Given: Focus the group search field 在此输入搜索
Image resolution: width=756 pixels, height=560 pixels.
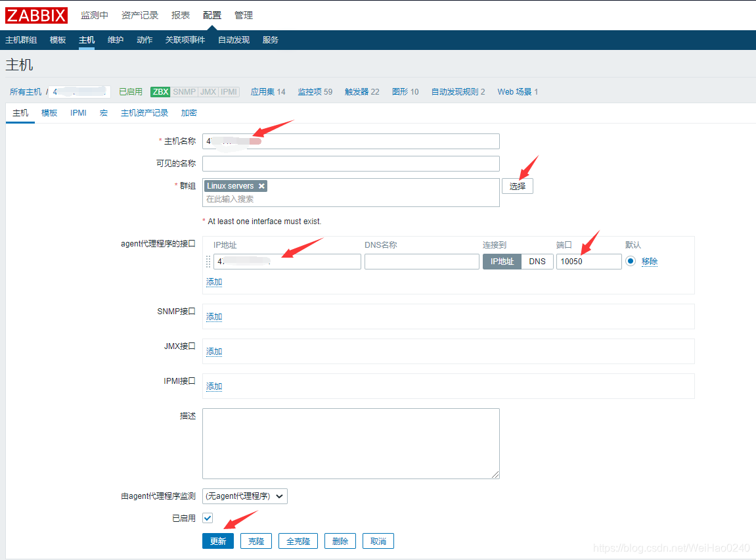Looking at the screenshot, I should [x=351, y=199].
